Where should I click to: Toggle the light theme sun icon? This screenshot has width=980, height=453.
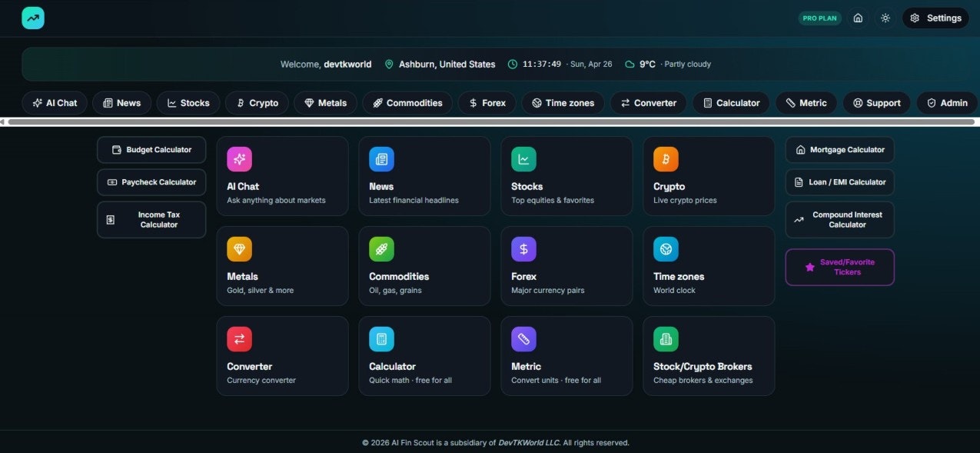coord(885,18)
